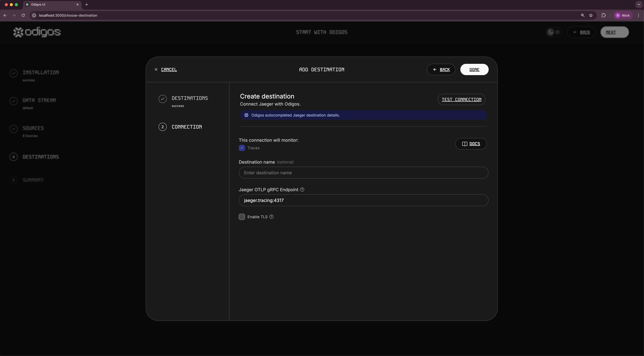Viewport: 644px width, 356px height.
Task: Bookmark page with the star icon
Action: [x=591, y=15]
